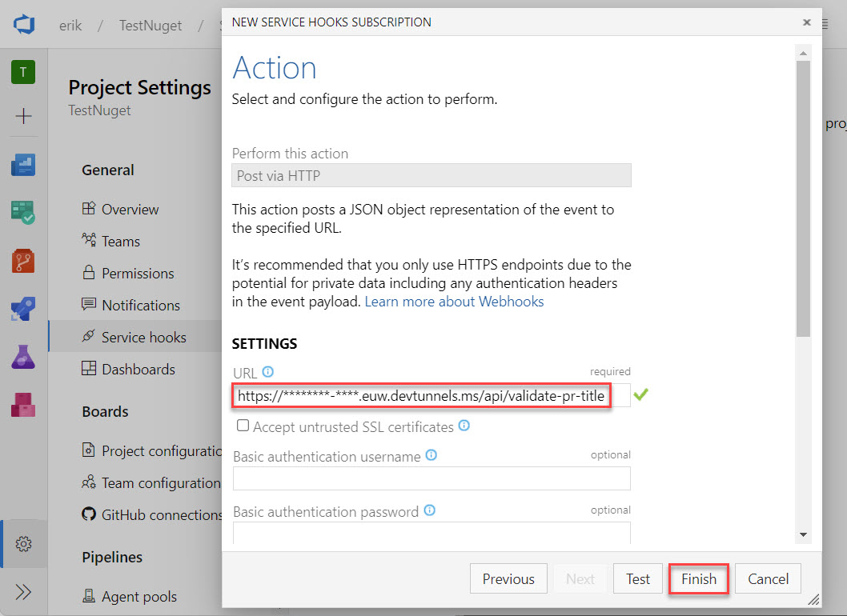Open the Artifacts hub icon in sidebar
847x616 pixels.
[x=23, y=405]
